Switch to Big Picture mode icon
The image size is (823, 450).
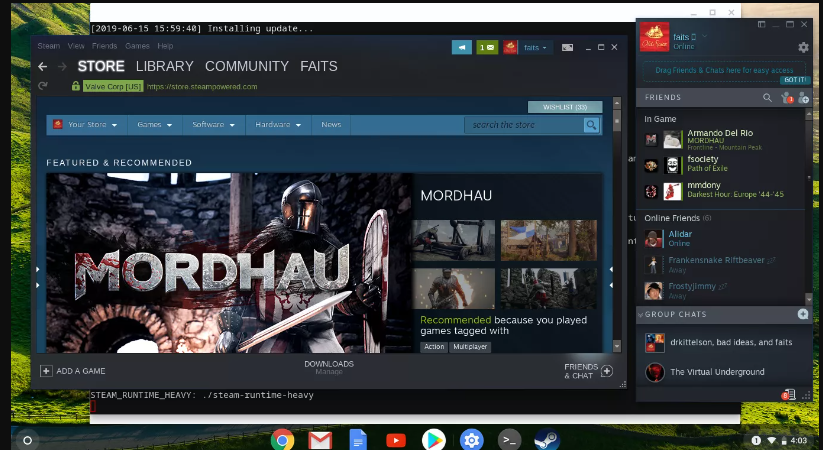[567, 47]
